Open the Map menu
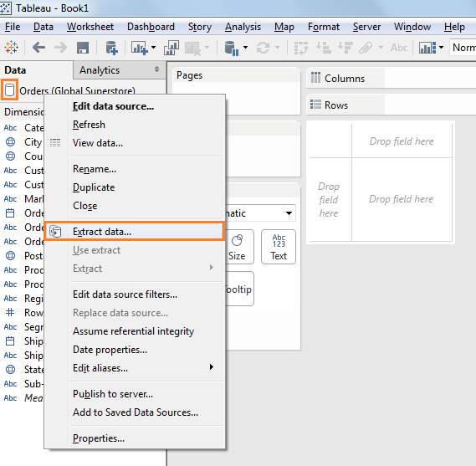This screenshot has height=466, width=476. [284, 27]
